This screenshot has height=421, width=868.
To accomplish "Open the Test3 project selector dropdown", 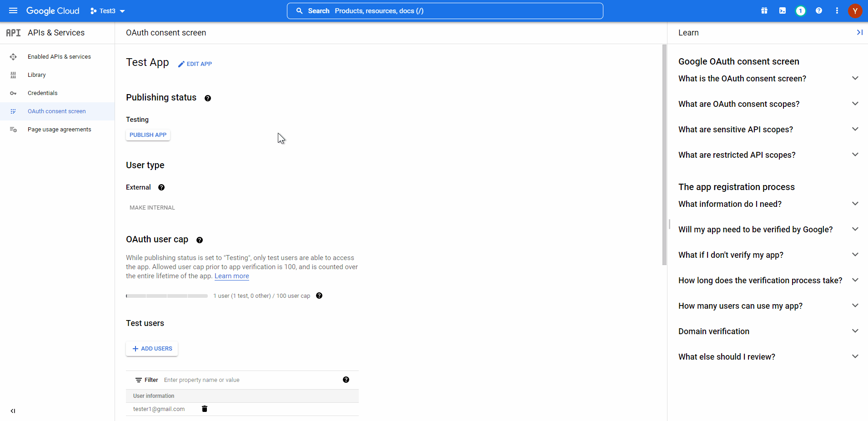I will coord(108,11).
